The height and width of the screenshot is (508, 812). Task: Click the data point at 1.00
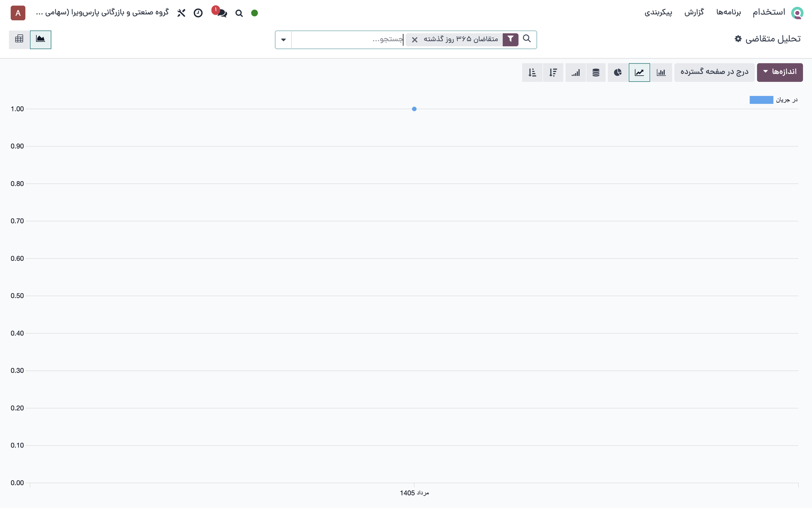[414, 109]
